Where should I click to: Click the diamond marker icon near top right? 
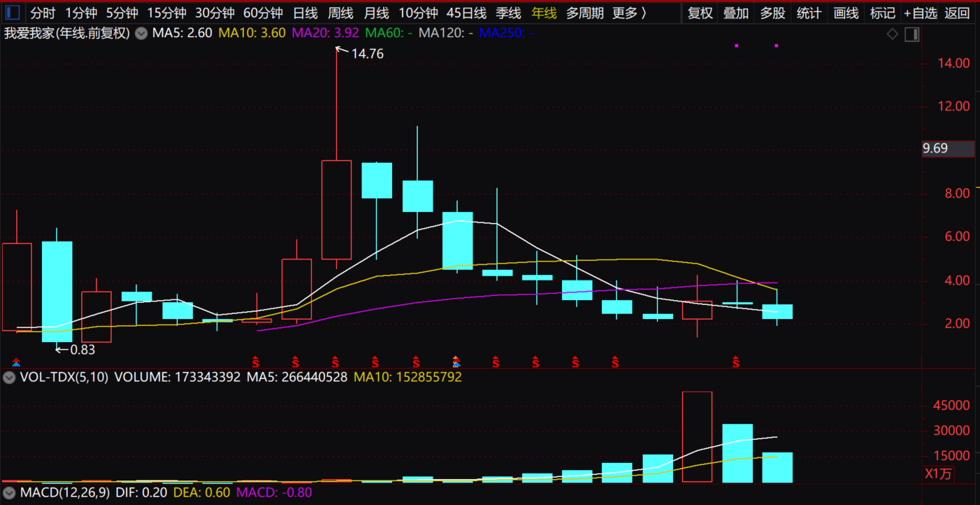pos(893,34)
